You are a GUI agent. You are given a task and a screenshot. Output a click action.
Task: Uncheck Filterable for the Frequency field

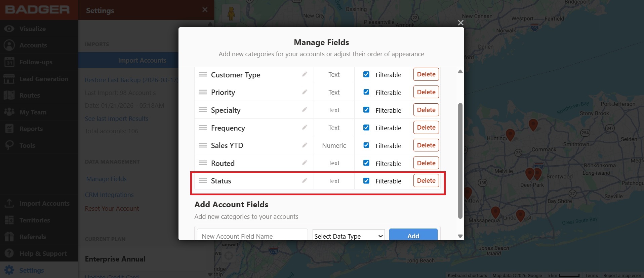pos(366,128)
